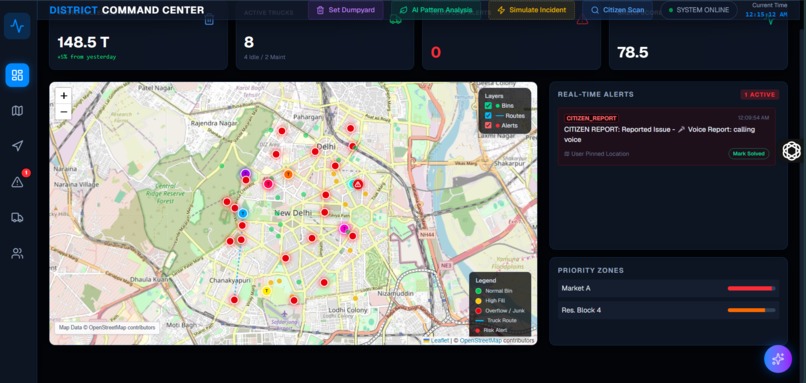Image resolution: width=806 pixels, height=383 pixels.
Task: Click Simulate Incident button
Action: pos(532,10)
